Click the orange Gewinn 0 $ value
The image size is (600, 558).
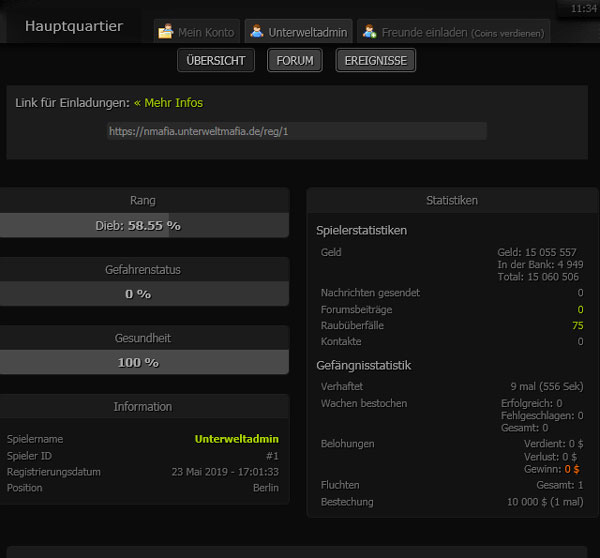572,469
